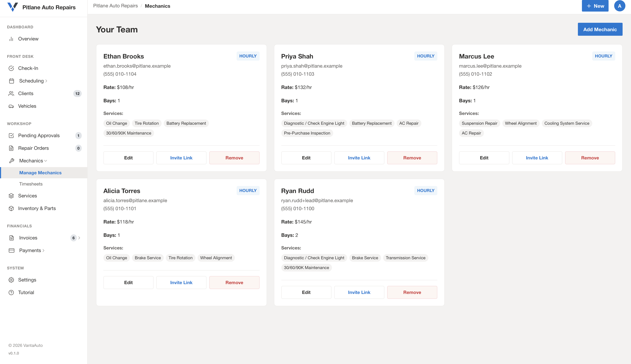631x364 pixels.
Task: Open the user avatar A menu
Action: click(x=619, y=6)
